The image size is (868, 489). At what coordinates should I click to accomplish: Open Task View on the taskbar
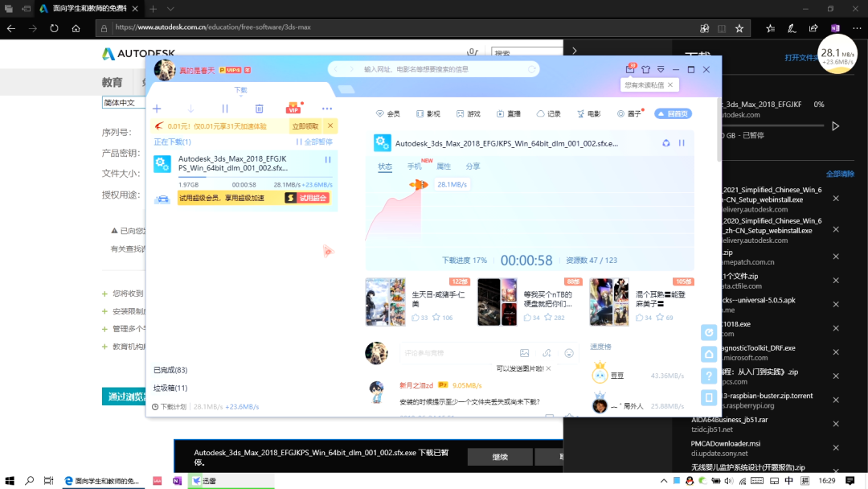point(49,481)
